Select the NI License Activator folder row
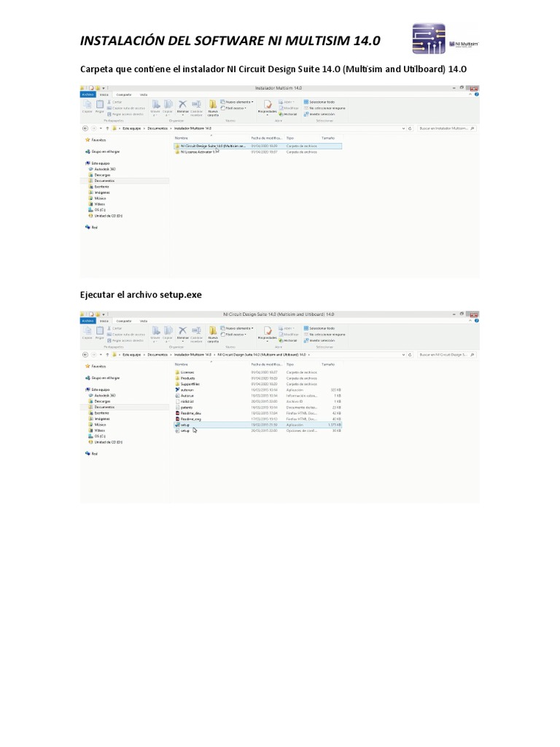The image size is (560, 747). tap(257, 152)
